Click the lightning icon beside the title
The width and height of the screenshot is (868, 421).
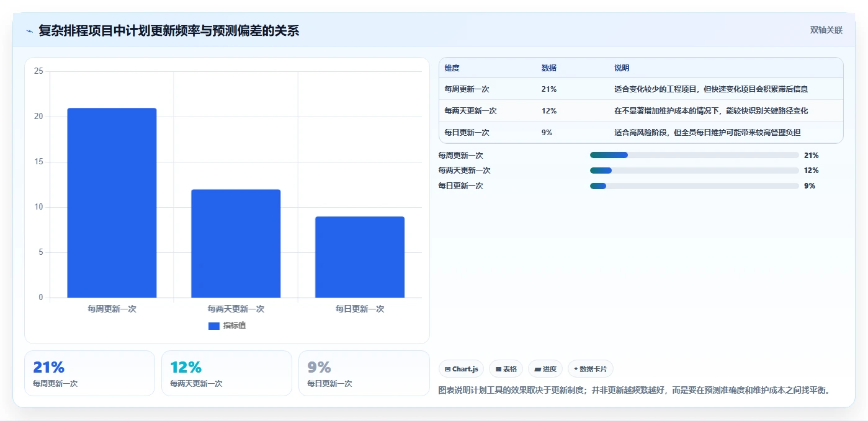[x=29, y=31]
